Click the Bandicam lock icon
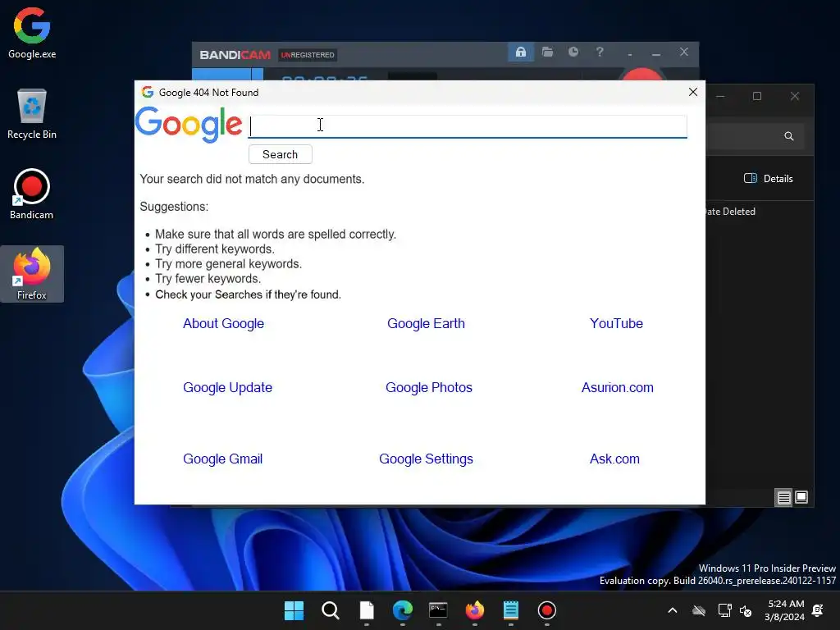This screenshot has height=630, width=840. tap(520, 52)
